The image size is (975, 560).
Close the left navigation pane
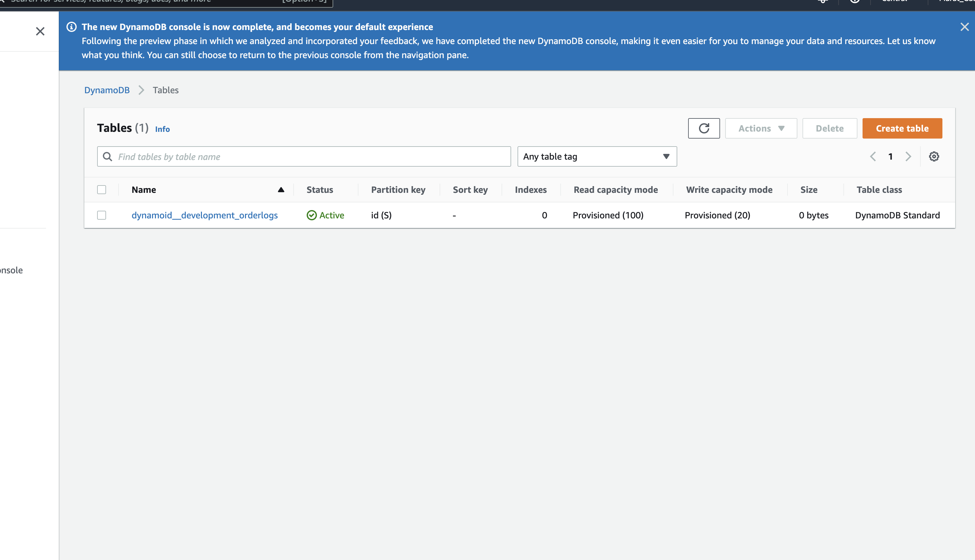(x=40, y=31)
